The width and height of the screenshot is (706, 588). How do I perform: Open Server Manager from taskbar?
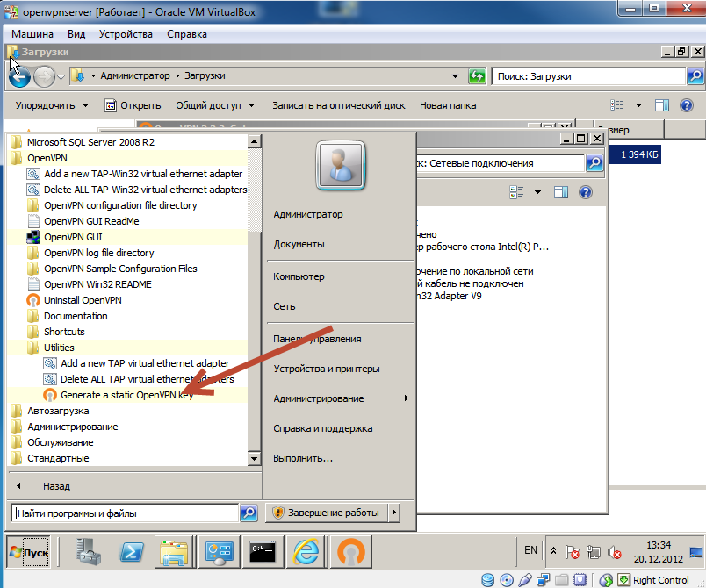tap(88, 552)
